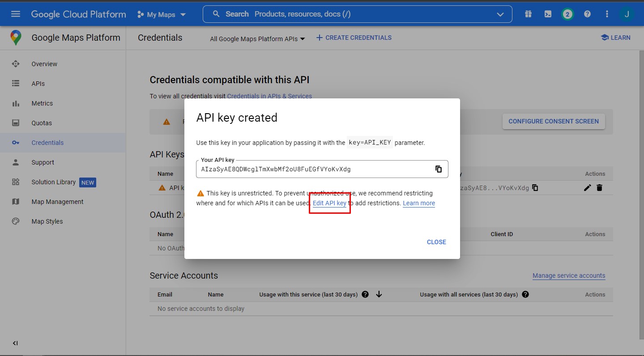Open the hamburger navigation menu
Viewport: 644px width, 356px height.
[x=16, y=14]
